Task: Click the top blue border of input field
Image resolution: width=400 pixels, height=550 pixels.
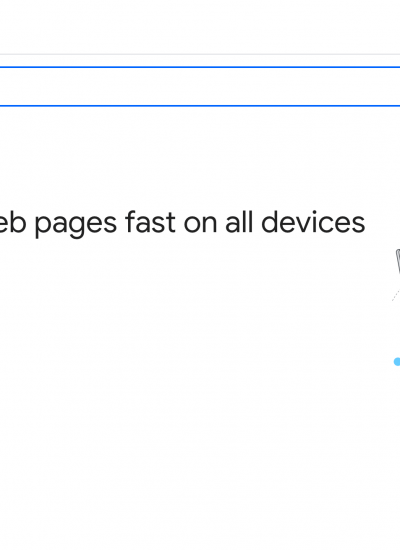Action: [x=200, y=67]
